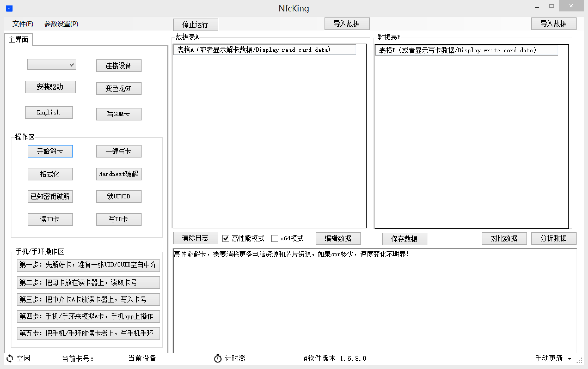Open the 文件(F) menu
Image resolution: width=588 pixels, height=369 pixels.
(x=23, y=24)
